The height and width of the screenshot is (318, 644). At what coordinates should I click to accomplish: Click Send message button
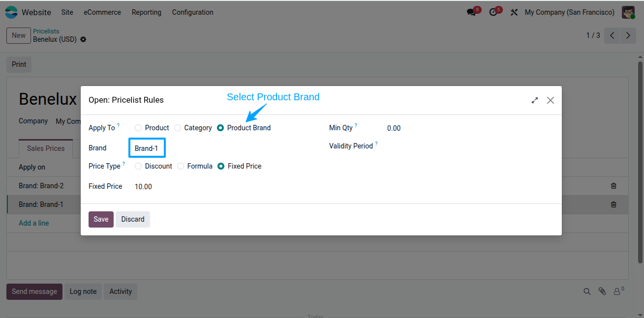point(34,291)
